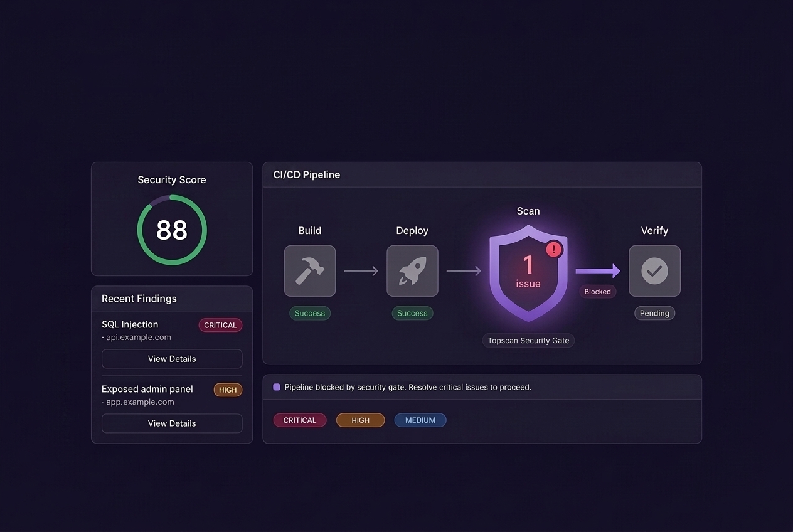Image resolution: width=793 pixels, height=532 pixels.
Task: Click the Topscan Security Gate label
Action: [528, 341]
